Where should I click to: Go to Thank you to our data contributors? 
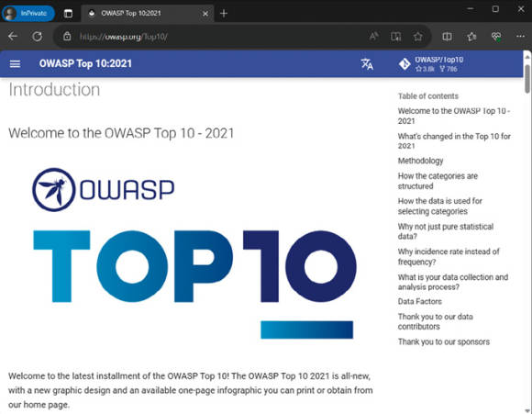click(x=436, y=321)
